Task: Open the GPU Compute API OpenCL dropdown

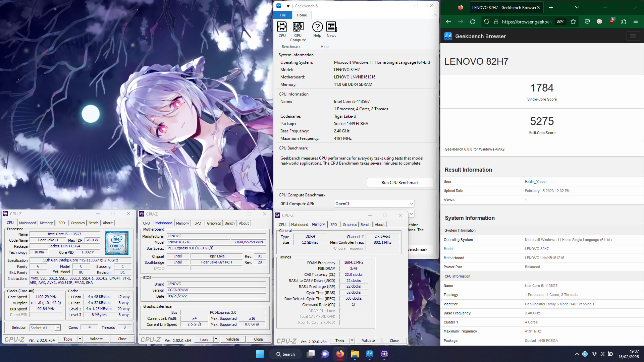Action: pos(374,204)
